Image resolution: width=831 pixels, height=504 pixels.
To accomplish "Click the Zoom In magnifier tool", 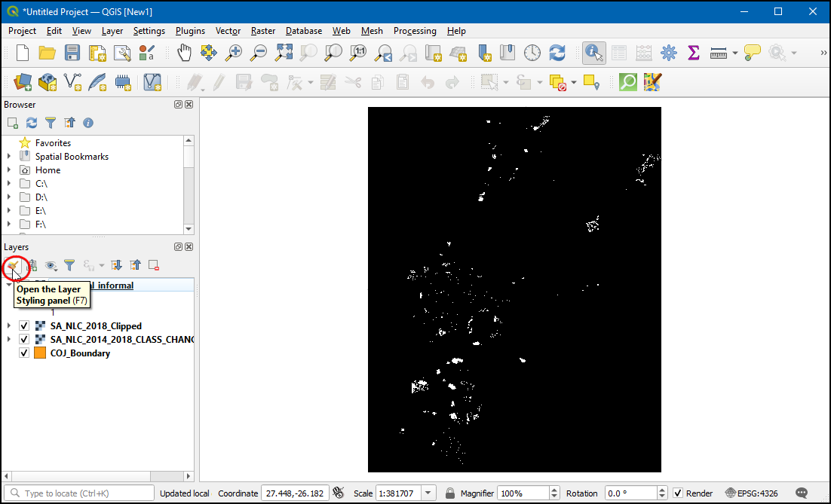I will [234, 53].
